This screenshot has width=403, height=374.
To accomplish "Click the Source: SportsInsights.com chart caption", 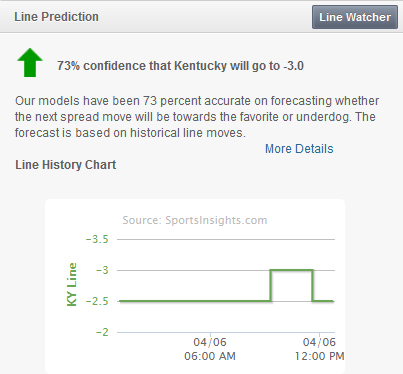I will [195, 220].
